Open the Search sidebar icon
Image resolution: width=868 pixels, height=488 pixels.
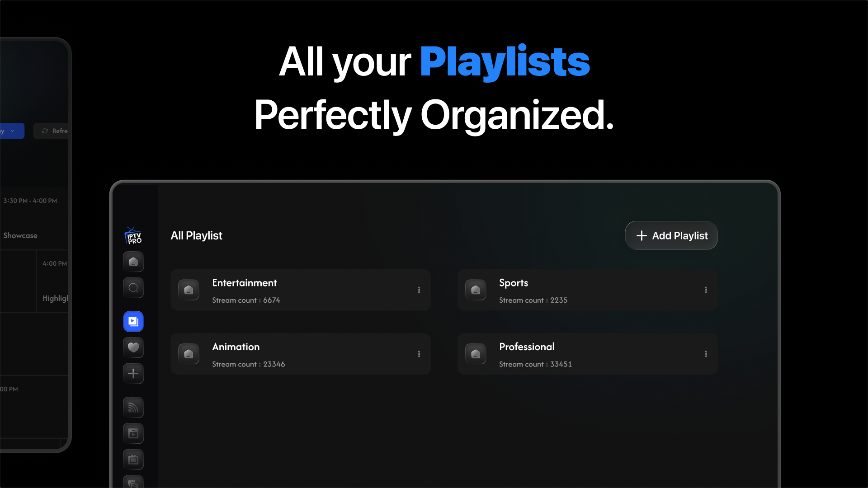(x=133, y=288)
